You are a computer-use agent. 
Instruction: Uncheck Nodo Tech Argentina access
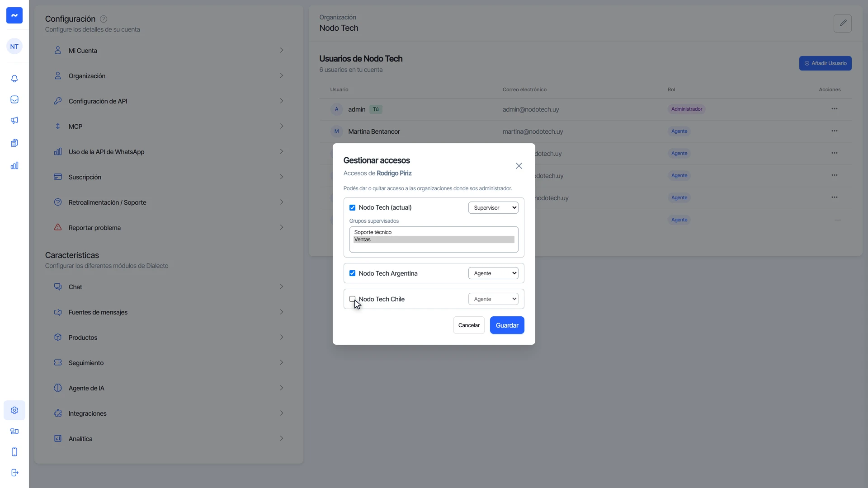[352, 273]
